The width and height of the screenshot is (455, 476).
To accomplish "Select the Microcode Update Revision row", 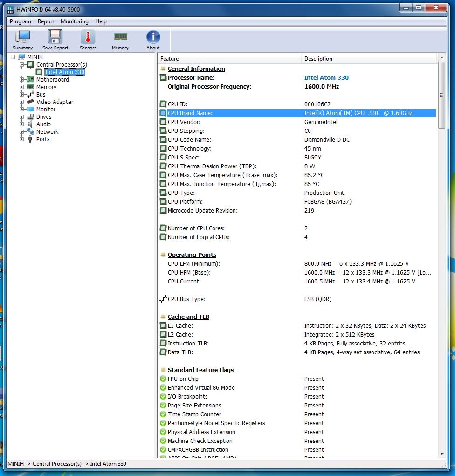I will coord(297,210).
